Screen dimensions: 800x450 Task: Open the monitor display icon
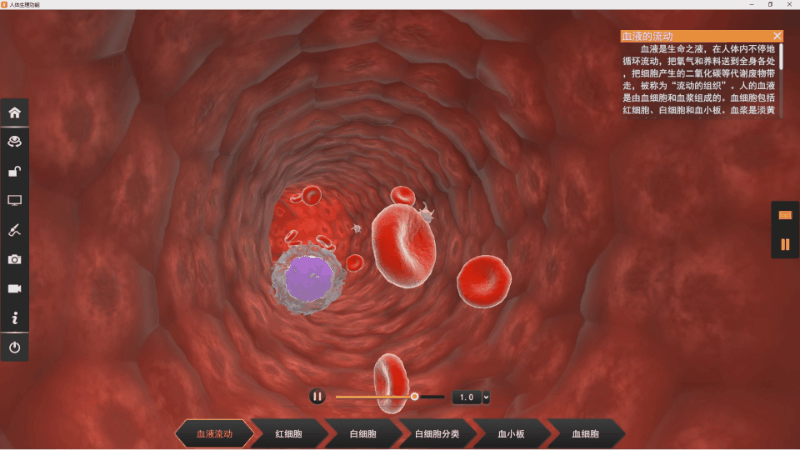14,201
